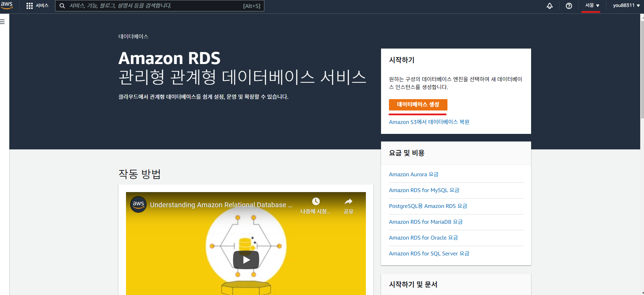This screenshot has height=295, width=644.
Task: Open the notifications bell icon
Action: point(550,6)
